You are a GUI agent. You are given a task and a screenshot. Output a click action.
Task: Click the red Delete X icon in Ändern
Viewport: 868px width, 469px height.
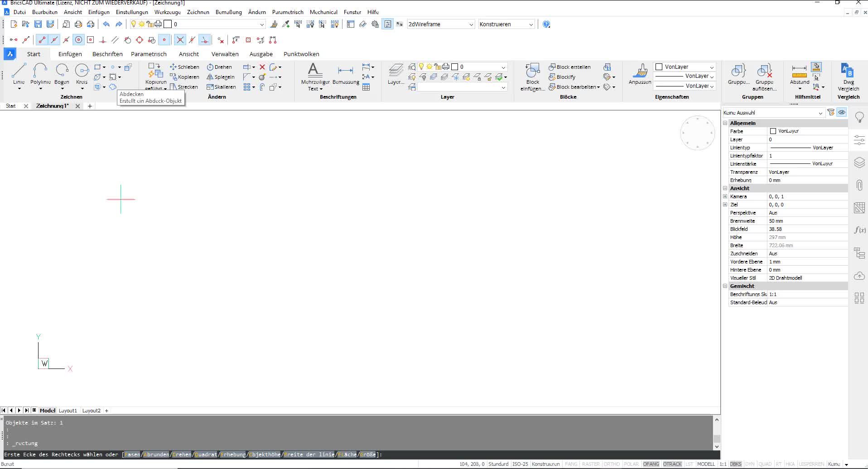(262, 67)
